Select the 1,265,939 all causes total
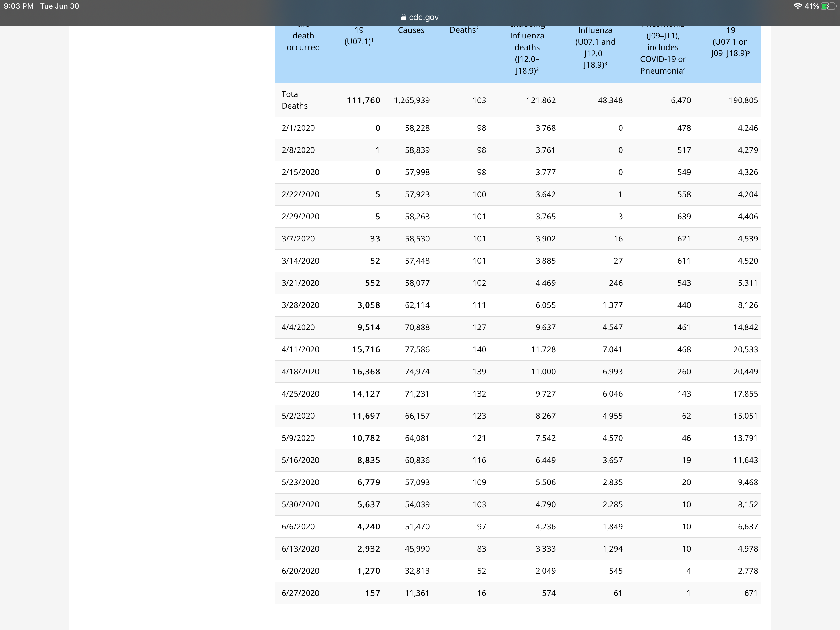The height and width of the screenshot is (630, 840). [x=412, y=100]
